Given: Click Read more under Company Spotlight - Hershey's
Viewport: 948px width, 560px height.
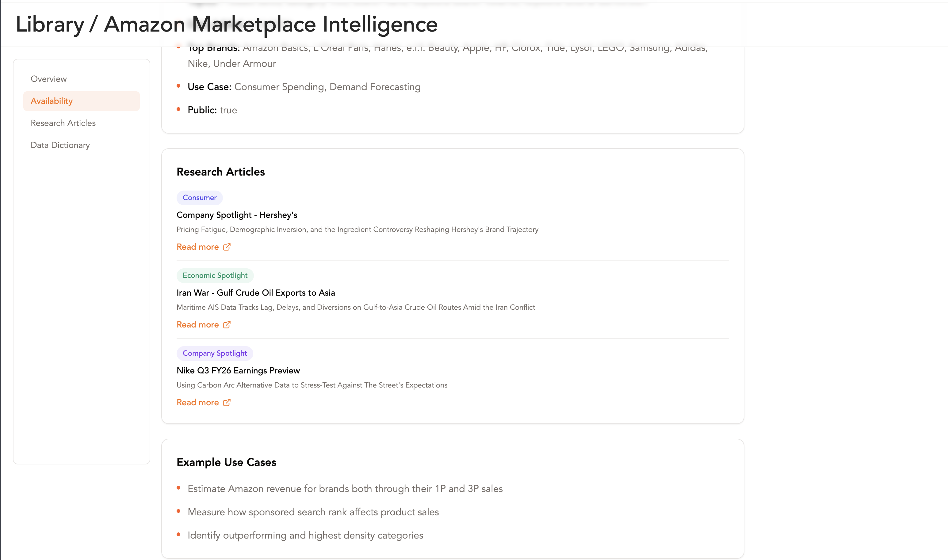Looking at the screenshot, I should coord(197,247).
